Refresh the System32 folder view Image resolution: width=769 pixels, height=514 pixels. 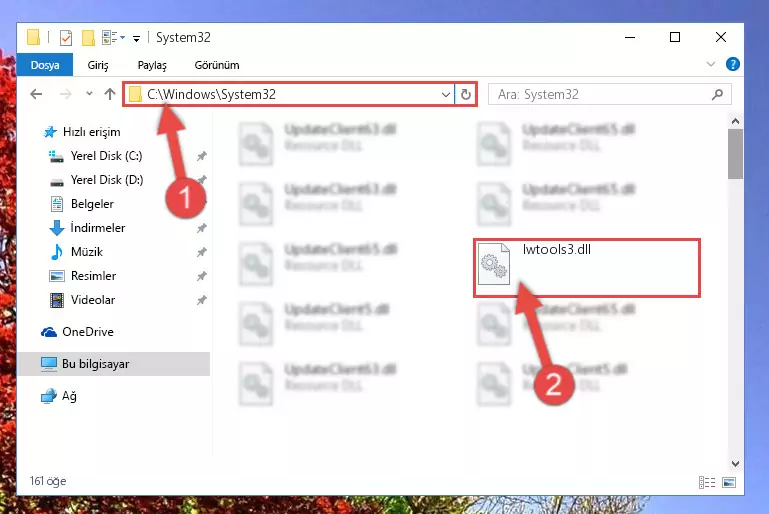pyautogui.click(x=465, y=94)
